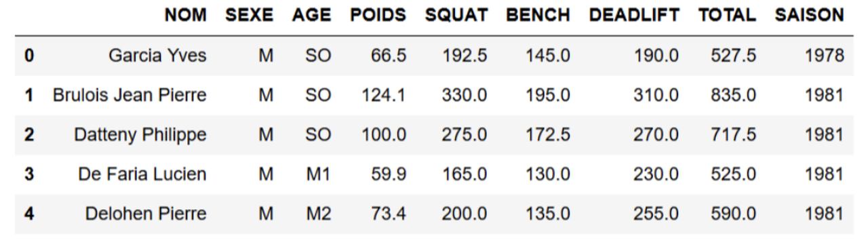
Task: Click row index 3
Action: tap(28, 174)
